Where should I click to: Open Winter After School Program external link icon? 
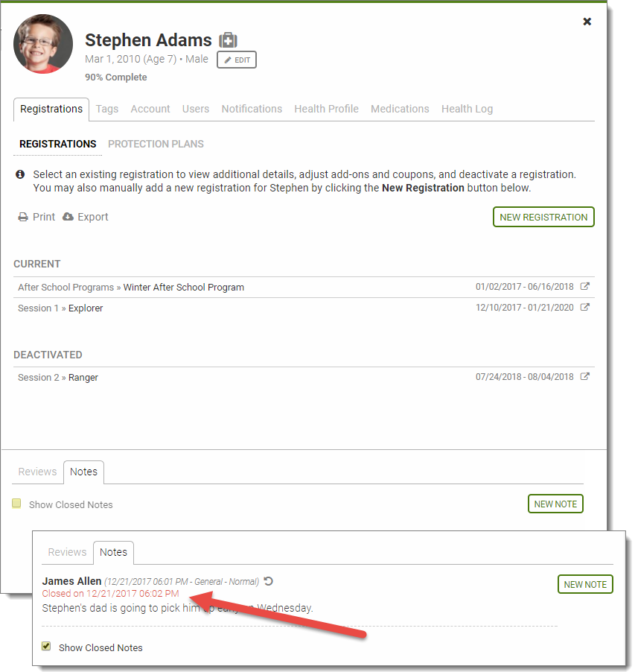pyautogui.click(x=585, y=287)
